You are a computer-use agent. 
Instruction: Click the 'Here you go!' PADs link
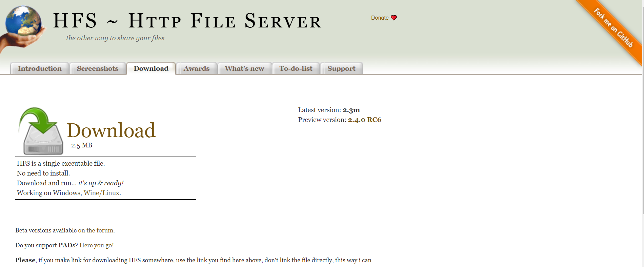[x=97, y=245]
